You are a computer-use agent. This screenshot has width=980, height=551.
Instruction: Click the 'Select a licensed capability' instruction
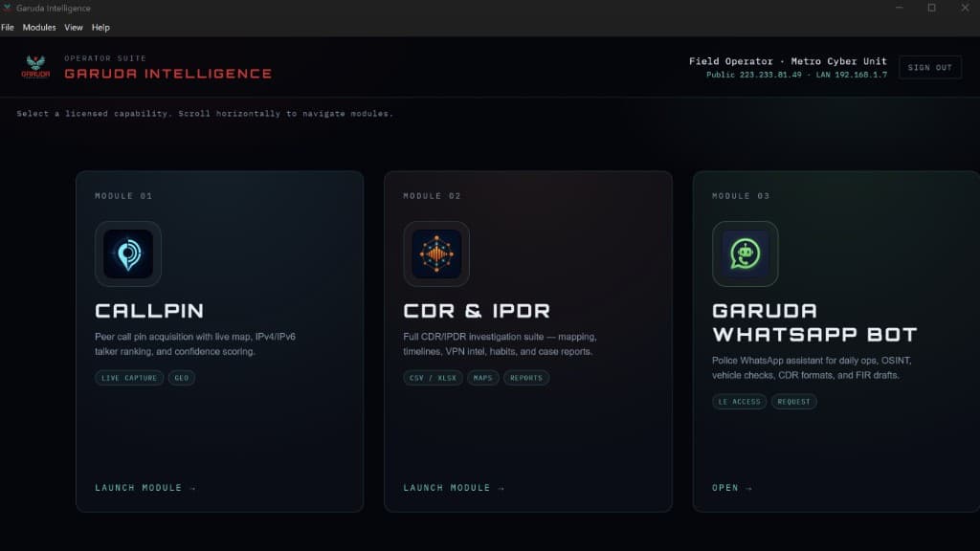[205, 114]
